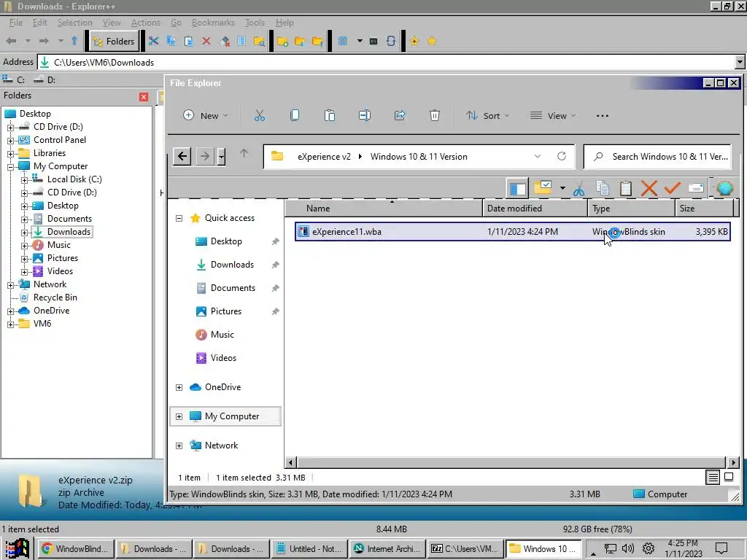Toggle the navigation pane icon in classic toolbar
This screenshot has width=747, height=560.
[517, 188]
